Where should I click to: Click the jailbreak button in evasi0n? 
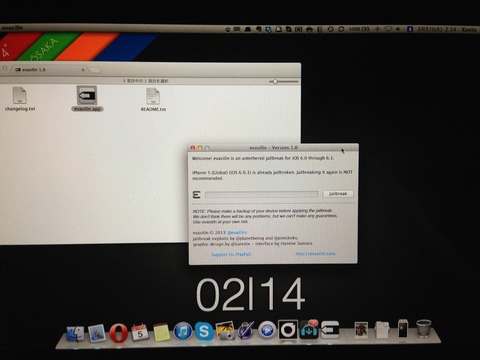click(x=338, y=194)
